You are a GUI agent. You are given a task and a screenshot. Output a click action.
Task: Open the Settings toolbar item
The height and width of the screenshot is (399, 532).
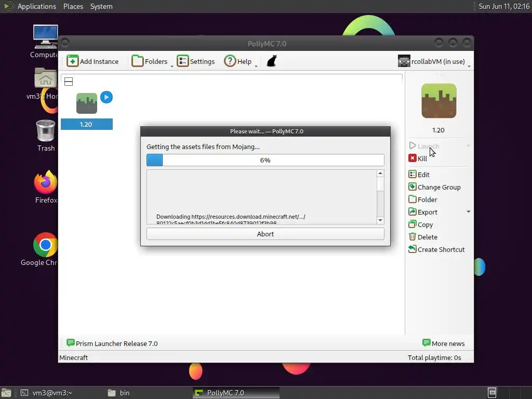pos(196,61)
